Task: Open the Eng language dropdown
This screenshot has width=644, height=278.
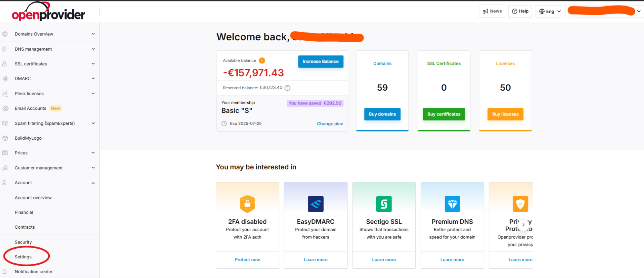Action: pos(550,11)
